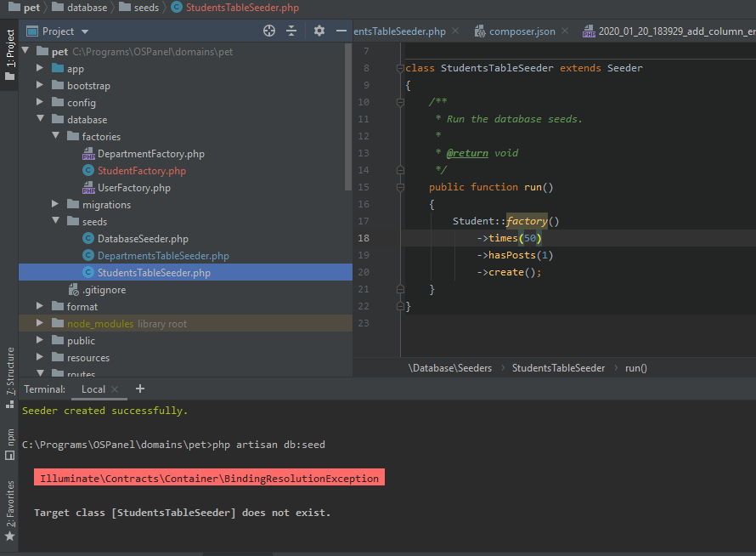Click the @return tag in the doc comment
Viewport: 756px width, 556px height.
[467, 153]
